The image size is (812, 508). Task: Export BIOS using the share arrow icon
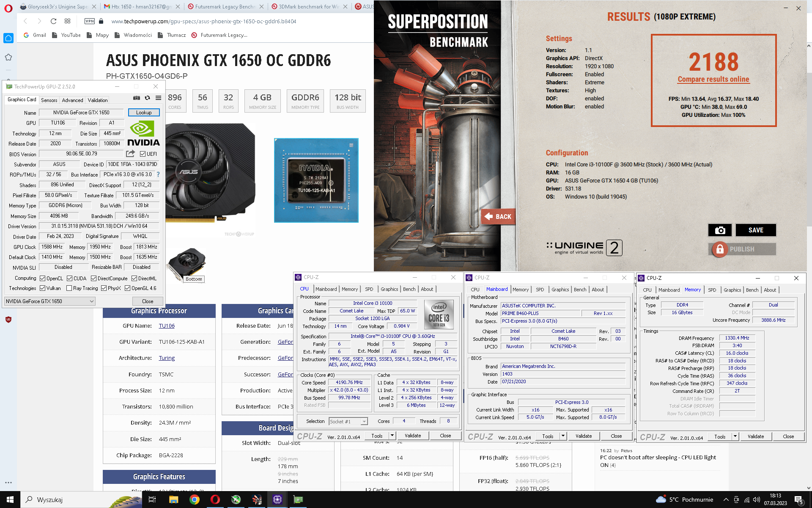tap(130, 154)
